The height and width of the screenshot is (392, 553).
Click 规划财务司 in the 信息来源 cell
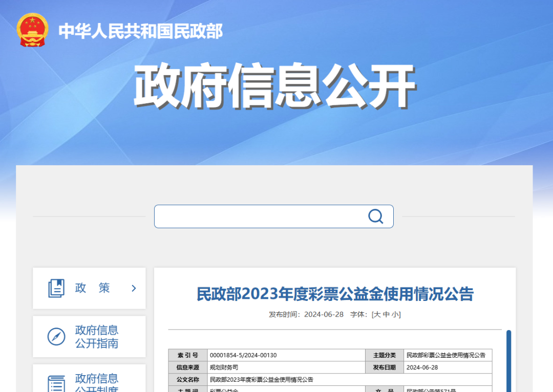(x=224, y=367)
